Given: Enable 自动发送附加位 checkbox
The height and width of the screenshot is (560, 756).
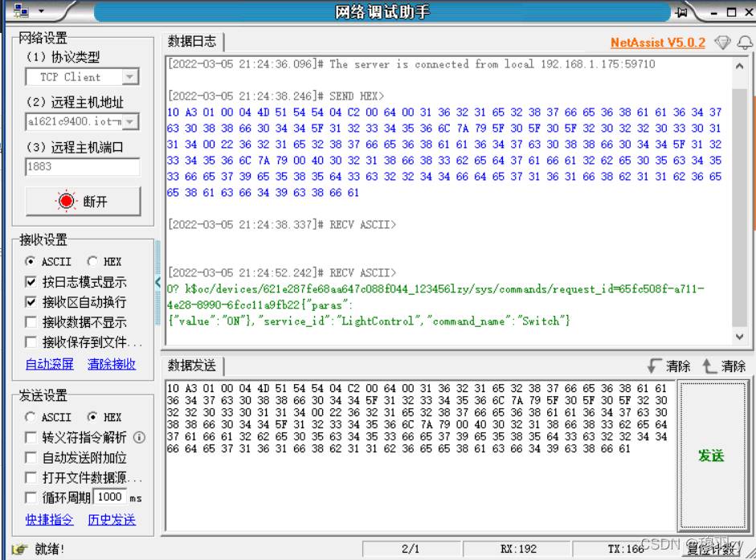Looking at the screenshot, I should coord(31,458).
